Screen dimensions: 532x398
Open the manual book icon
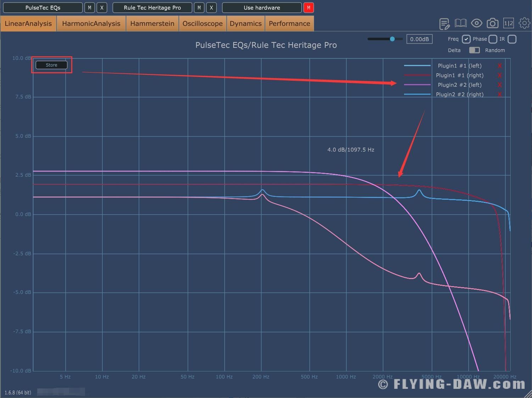[460, 23]
